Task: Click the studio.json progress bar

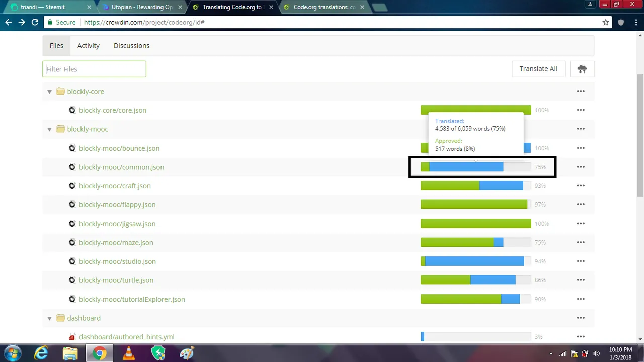Action: pyautogui.click(x=475, y=261)
